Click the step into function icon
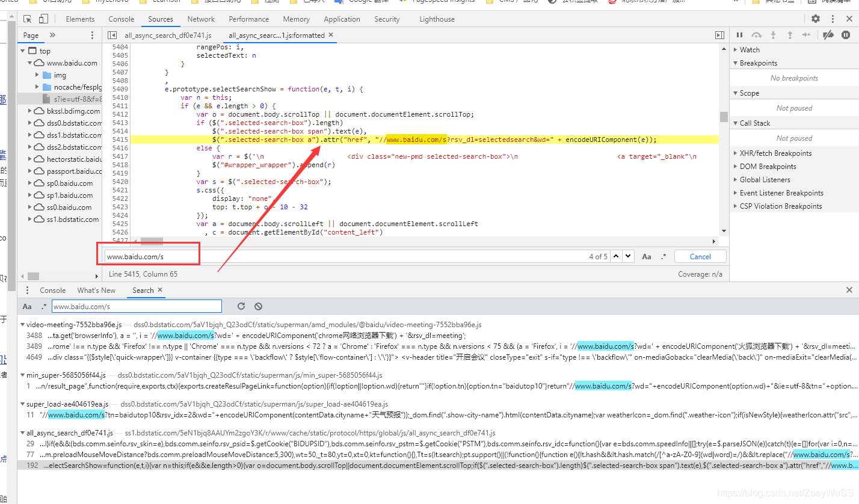The width and height of the screenshot is (859, 504). pos(774,35)
